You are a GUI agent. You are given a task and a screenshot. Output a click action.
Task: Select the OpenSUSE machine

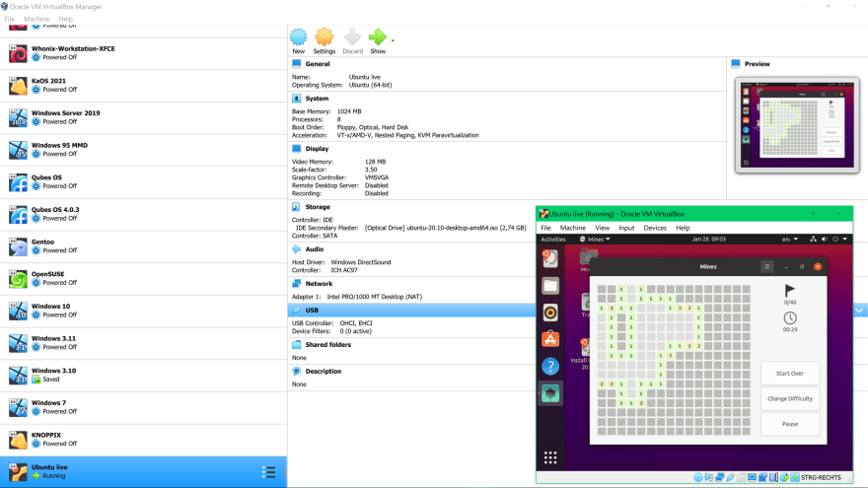[x=143, y=279]
